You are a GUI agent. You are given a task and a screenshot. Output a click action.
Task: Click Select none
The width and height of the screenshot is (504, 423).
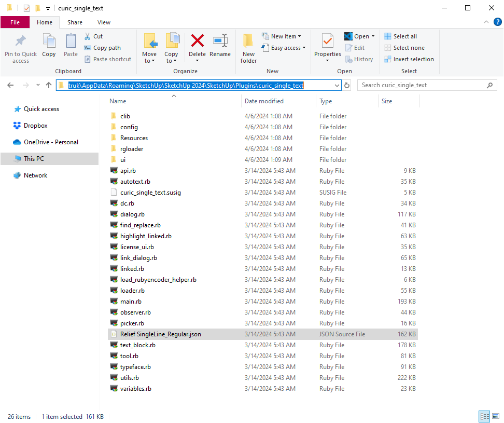tap(404, 48)
